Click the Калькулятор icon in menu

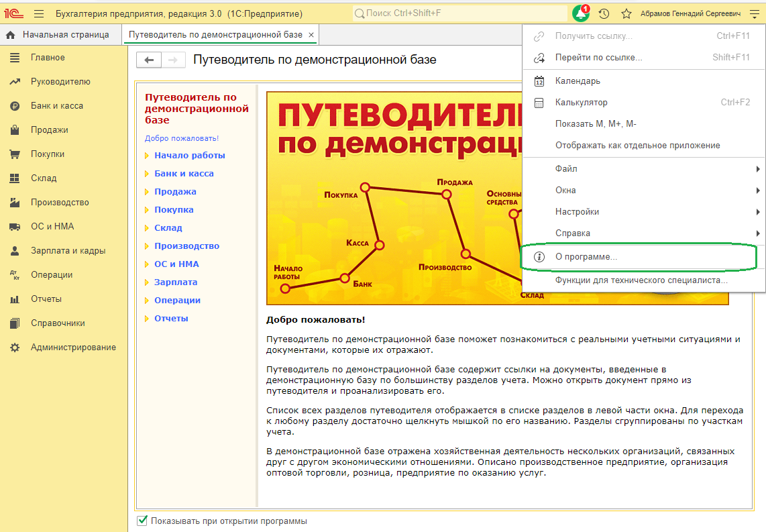(x=539, y=103)
